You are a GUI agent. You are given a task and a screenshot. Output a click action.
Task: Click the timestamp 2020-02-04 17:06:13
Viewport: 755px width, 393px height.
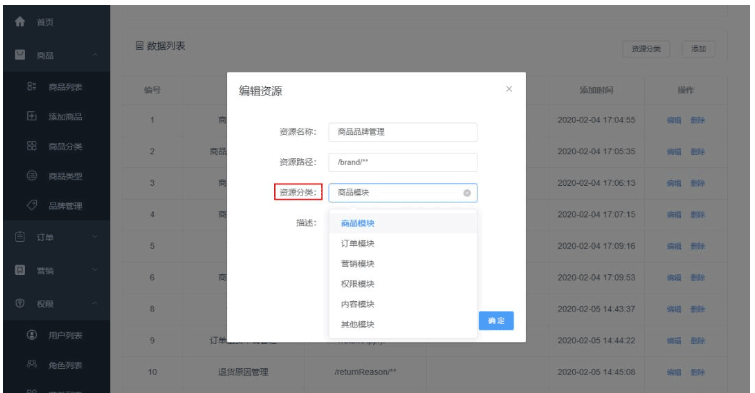point(596,183)
